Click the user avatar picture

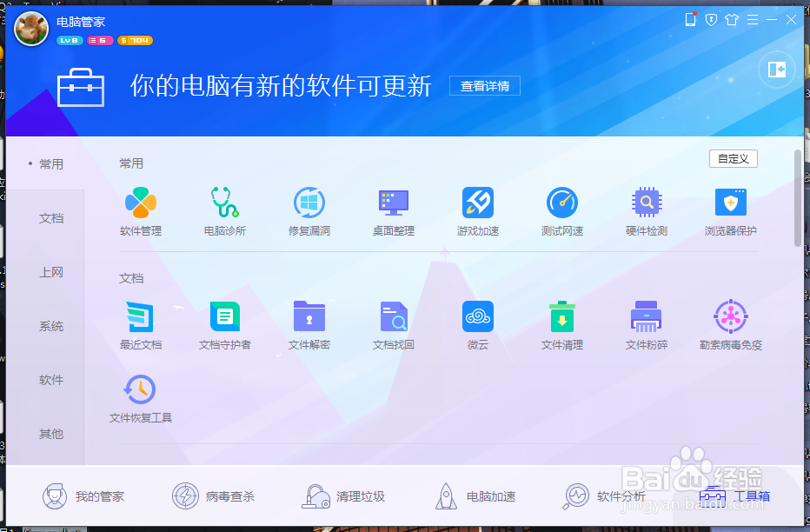click(31, 29)
